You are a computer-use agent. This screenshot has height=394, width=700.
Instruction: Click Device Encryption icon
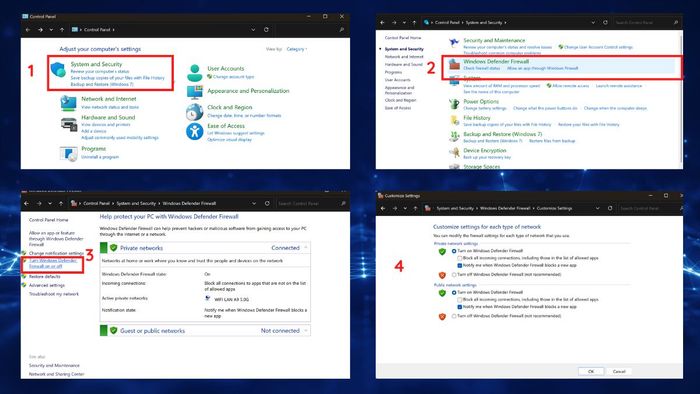tap(454, 153)
